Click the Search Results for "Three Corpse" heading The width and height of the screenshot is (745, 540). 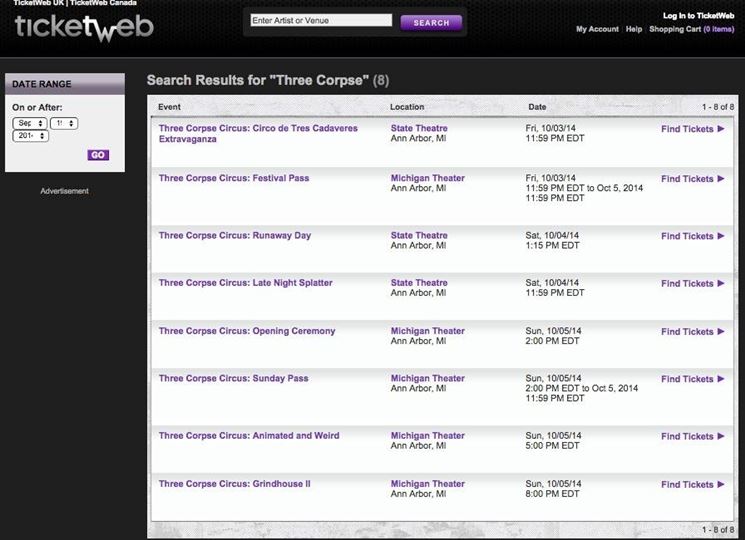(268, 80)
